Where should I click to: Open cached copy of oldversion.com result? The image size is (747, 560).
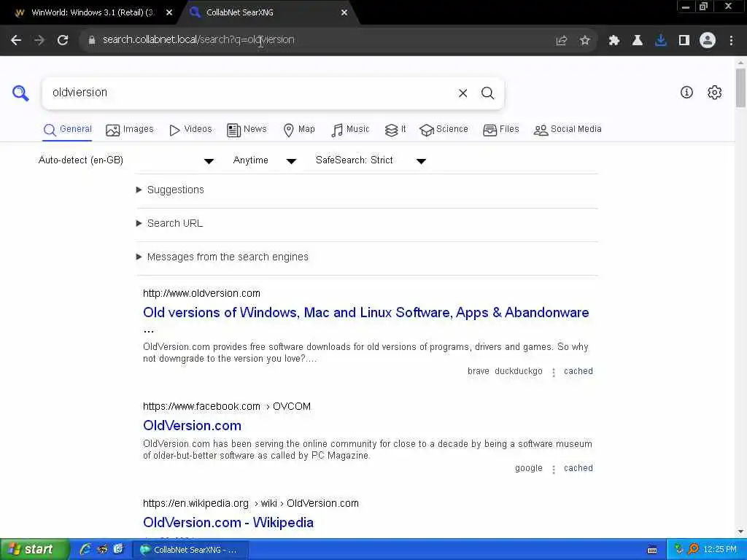[x=578, y=371]
